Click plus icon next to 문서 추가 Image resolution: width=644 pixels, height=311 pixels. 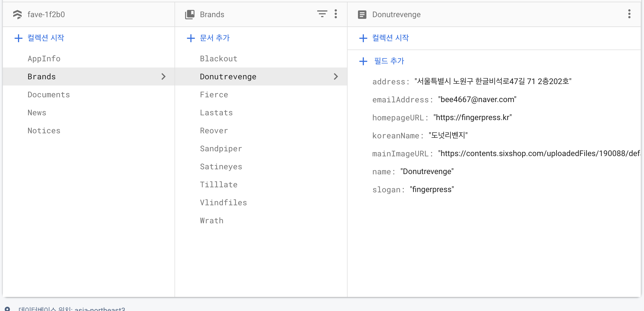coord(191,38)
